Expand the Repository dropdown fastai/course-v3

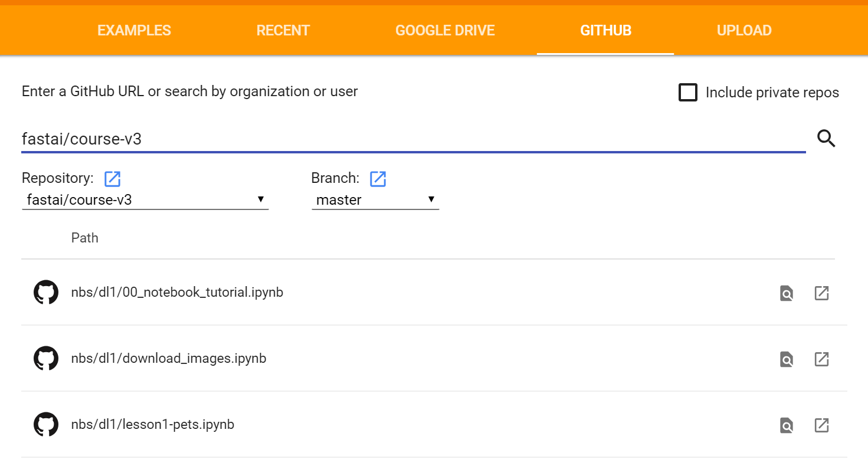coord(145,200)
